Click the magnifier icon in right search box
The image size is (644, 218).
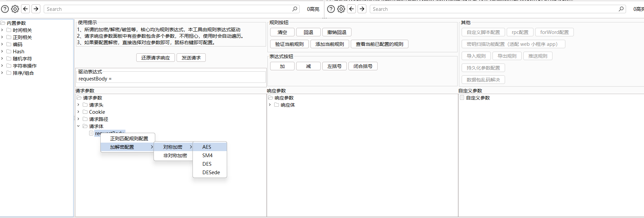pyautogui.click(x=621, y=9)
